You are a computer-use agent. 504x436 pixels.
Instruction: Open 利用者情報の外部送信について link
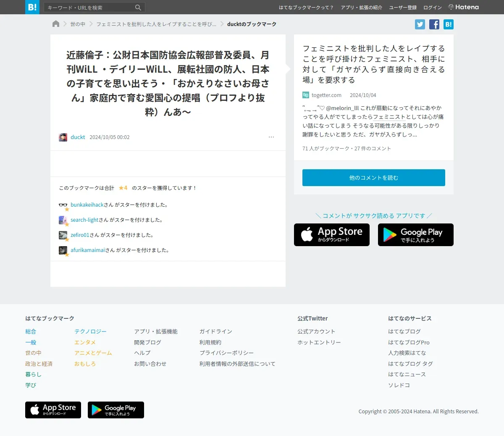(x=237, y=364)
